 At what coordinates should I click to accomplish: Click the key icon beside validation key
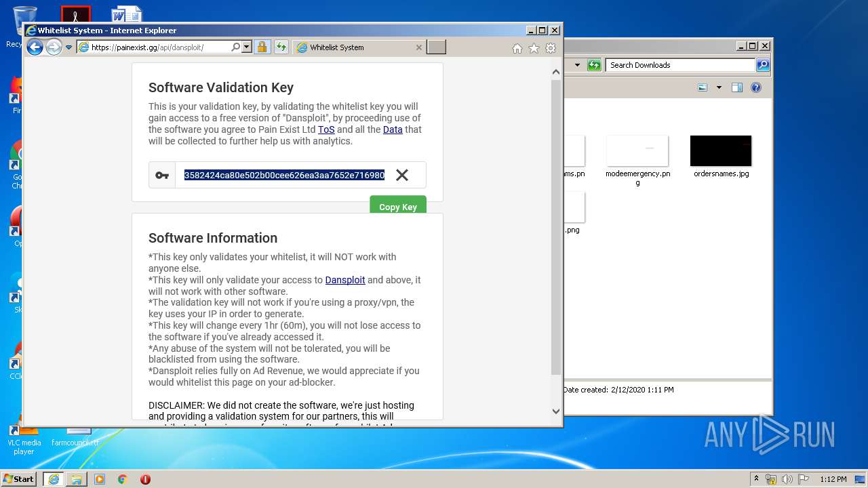(162, 175)
